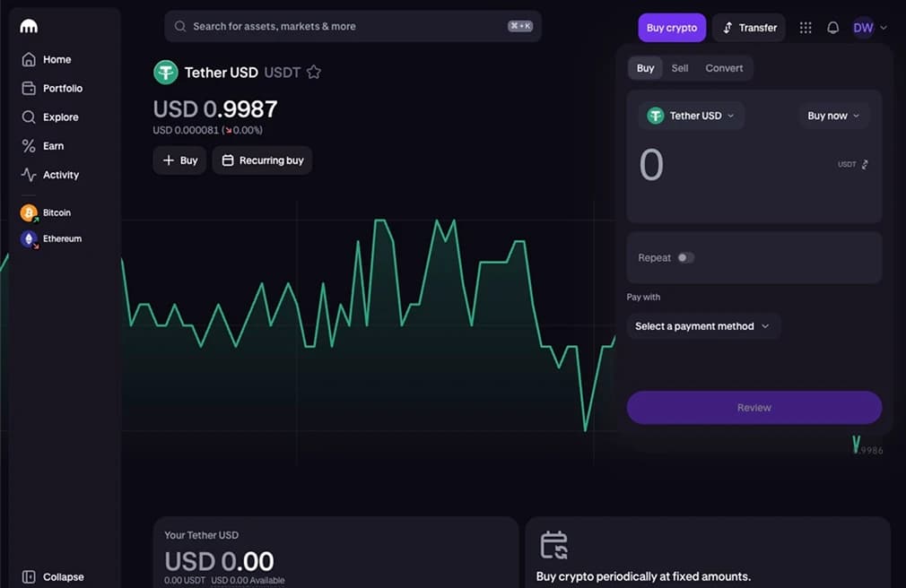
Task: Open the Earn section
Action: 43,146
